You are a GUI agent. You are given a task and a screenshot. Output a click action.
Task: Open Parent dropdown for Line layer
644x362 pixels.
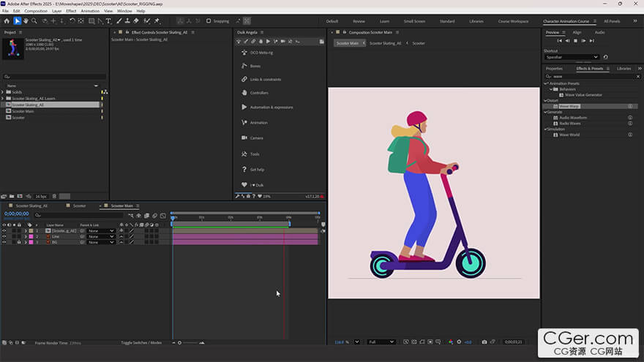coord(101,236)
